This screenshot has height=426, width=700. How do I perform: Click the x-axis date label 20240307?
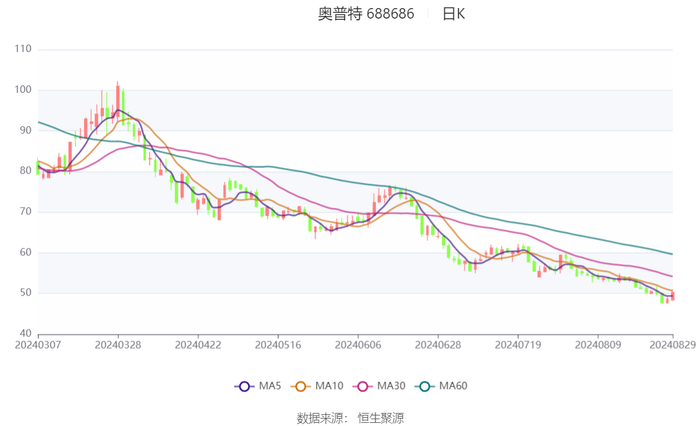38,345
